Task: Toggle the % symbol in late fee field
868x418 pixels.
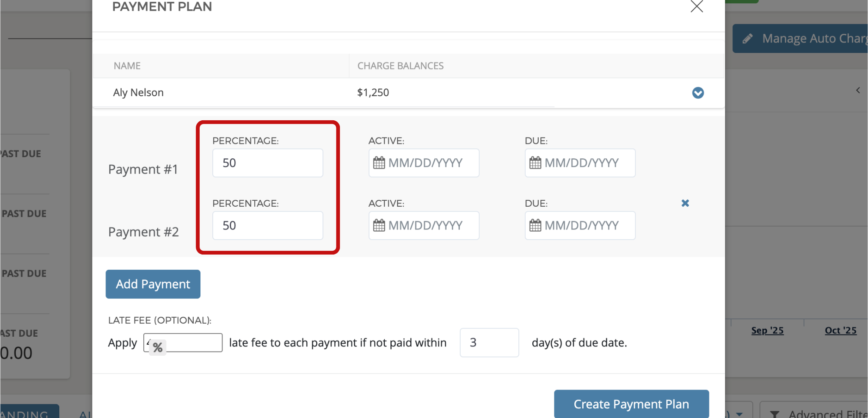Action: click(158, 348)
